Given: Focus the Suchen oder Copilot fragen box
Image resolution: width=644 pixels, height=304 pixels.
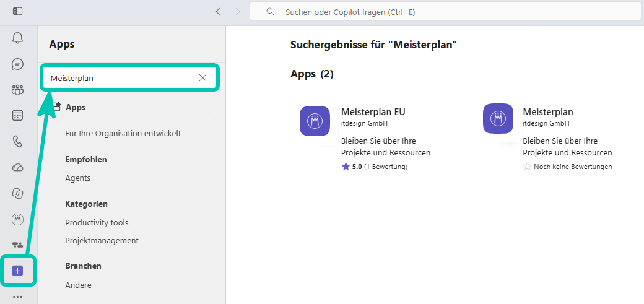Looking at the screenshot, I should tap(446, 12).
